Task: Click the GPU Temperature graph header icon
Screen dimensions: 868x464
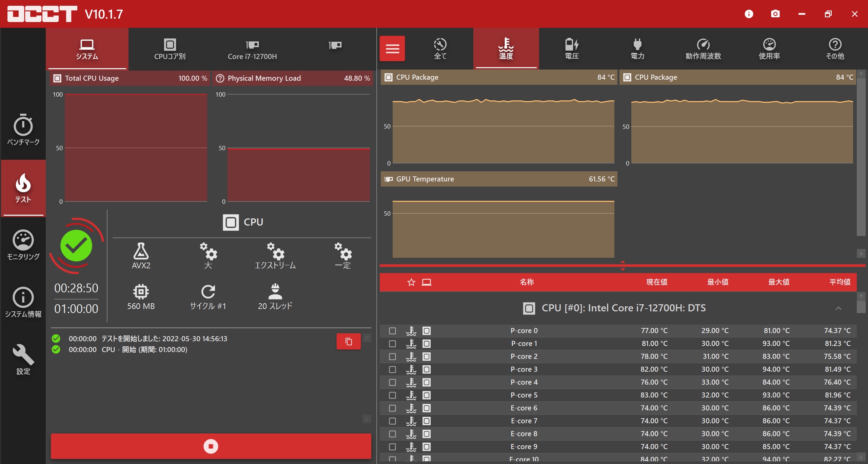Action: [388, 179]
